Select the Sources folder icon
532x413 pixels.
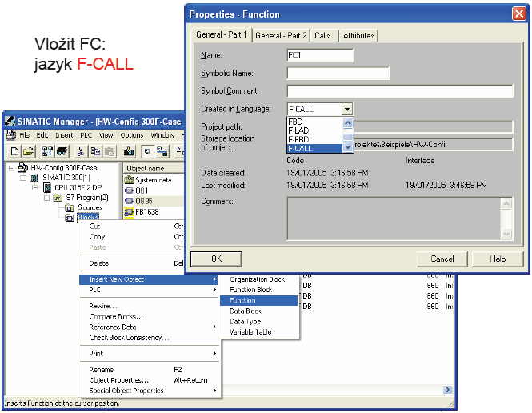70,207
